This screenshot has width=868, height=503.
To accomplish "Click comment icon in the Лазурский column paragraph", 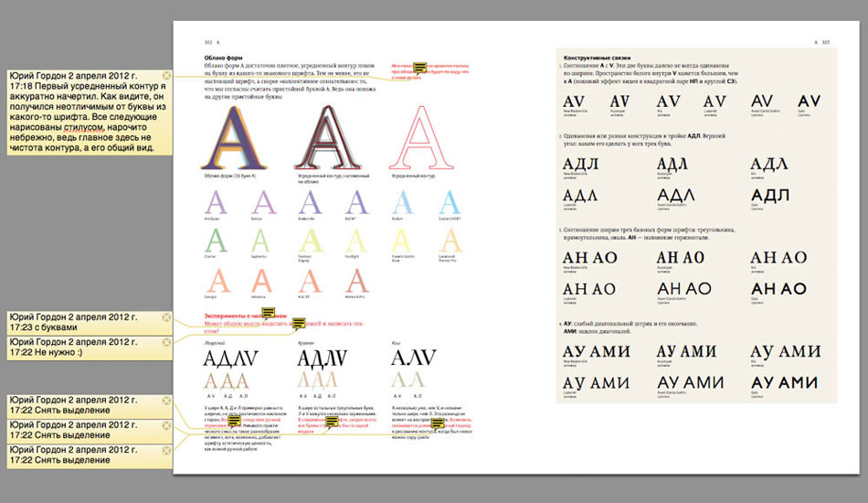I will (x=235, y=422).
